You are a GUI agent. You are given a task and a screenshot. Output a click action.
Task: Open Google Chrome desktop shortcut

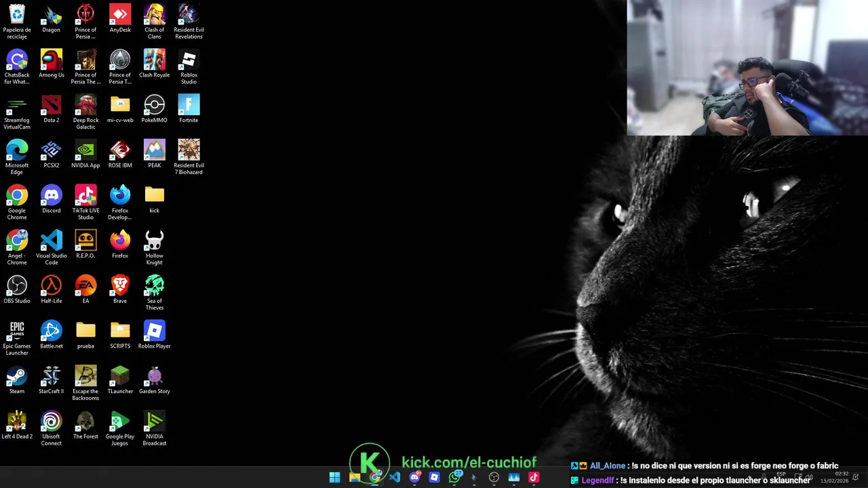coord(17,203)
